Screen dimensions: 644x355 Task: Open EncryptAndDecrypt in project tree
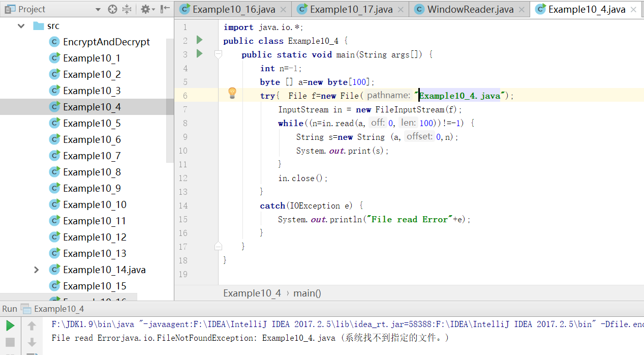(106, 42)
